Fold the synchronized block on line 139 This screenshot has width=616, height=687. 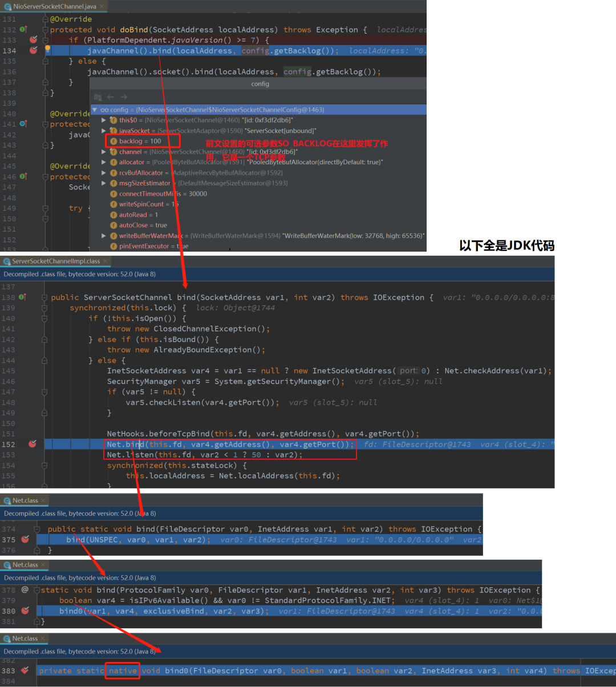[45, 308]
